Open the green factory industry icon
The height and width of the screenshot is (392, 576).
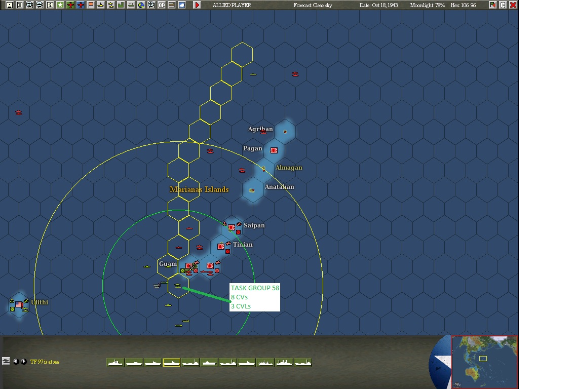click(x=121, y=5)
